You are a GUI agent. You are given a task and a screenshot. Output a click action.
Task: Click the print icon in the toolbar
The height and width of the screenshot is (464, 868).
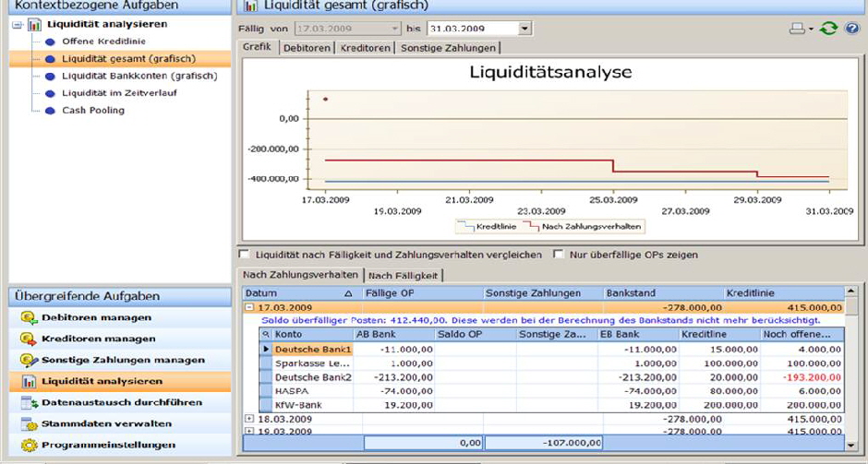797,29
